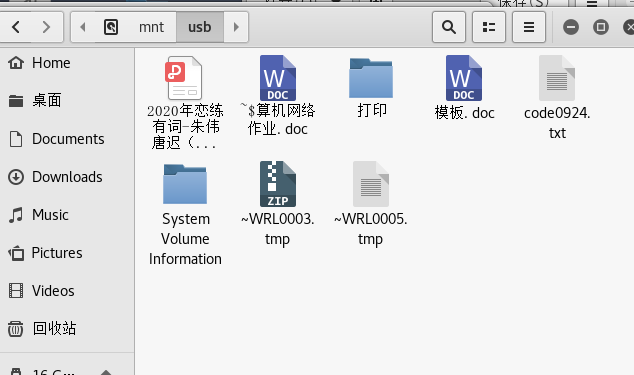Eject the 16 G USB volume
Viewport: 634px width, 375px height.
[x=106, y=372]
